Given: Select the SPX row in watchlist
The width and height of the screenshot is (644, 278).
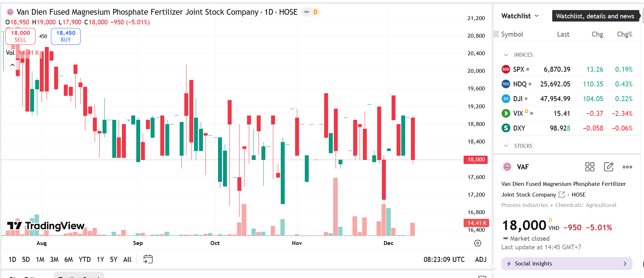Looking at the screenshot, I should (x=567, y=69).
